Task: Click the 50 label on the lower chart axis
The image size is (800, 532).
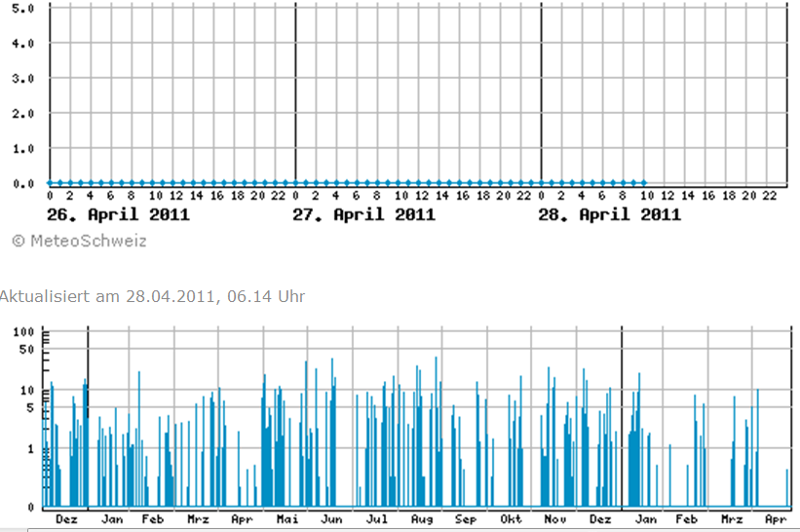Action: 26,350
